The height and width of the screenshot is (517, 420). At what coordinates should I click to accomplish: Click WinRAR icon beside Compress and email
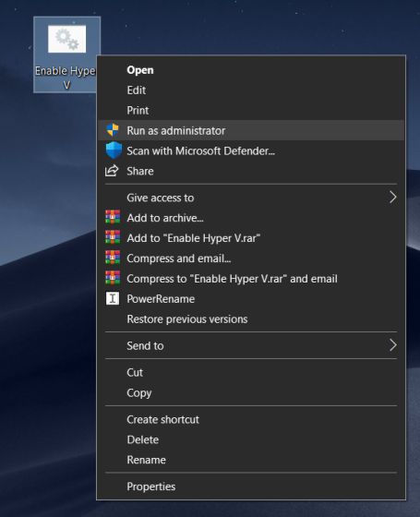[113, 258]
